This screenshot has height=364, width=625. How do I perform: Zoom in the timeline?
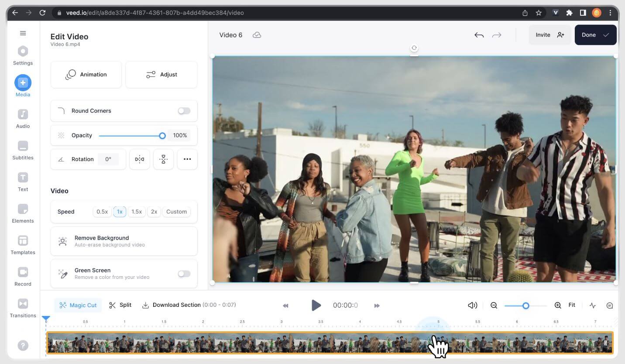pyautogui.click(x=558, y=306)
